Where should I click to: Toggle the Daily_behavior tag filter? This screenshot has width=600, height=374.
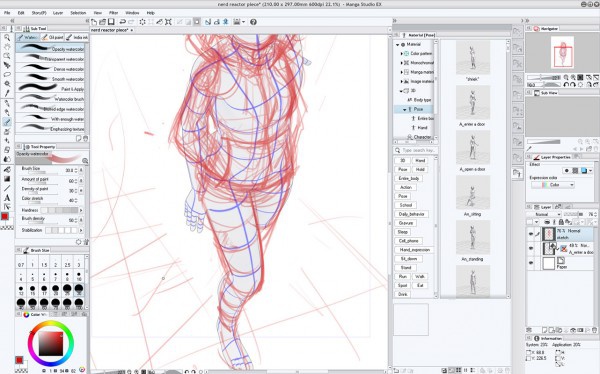tap(411, 214)
